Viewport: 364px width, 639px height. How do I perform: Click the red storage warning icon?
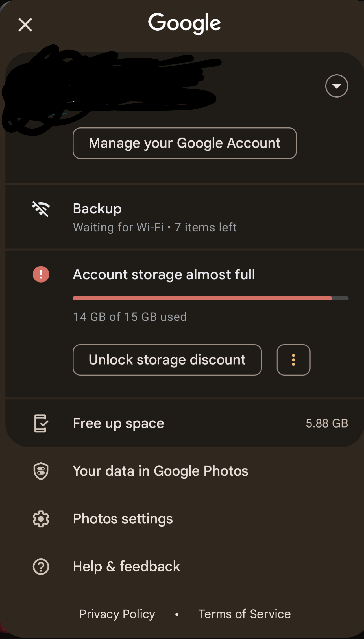coord(41,274)
